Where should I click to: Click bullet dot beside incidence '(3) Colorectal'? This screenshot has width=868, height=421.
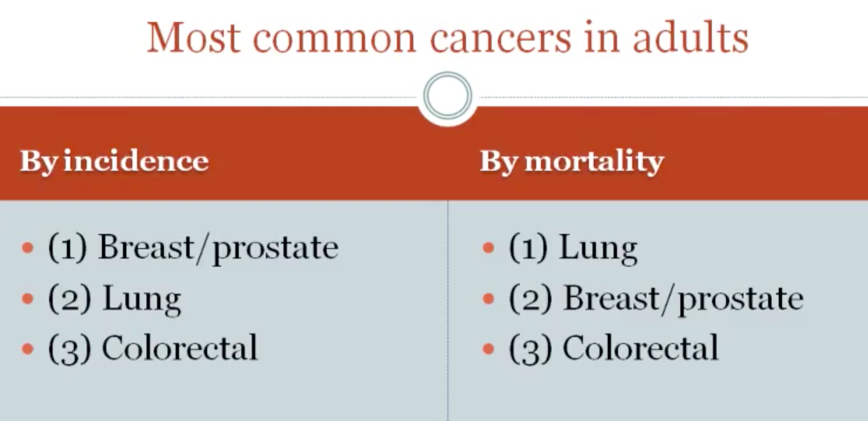coord(28,348)
